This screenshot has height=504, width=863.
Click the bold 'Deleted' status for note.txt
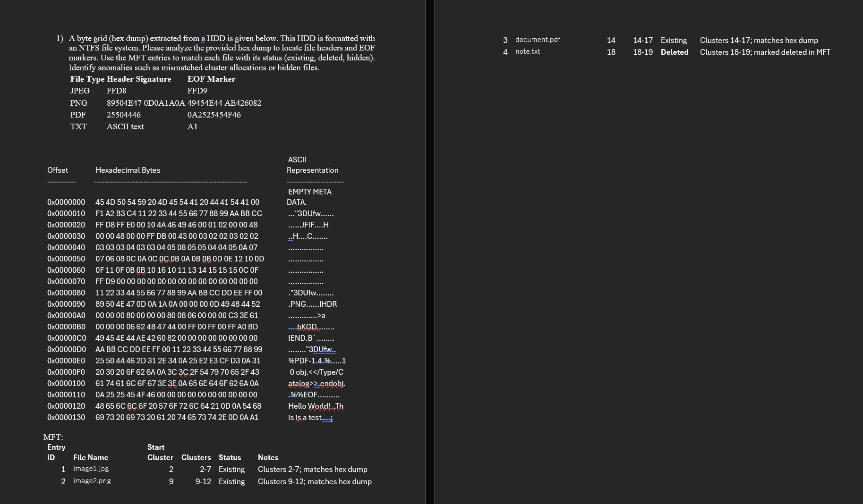[675, 52]
